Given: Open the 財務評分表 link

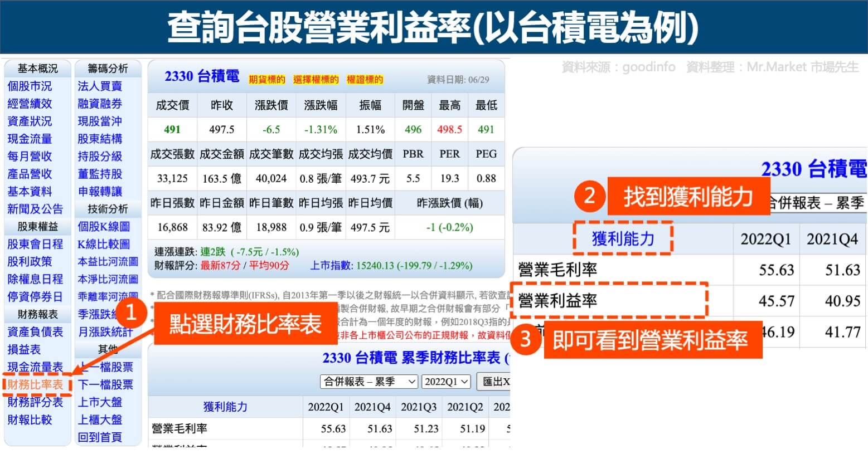Looking at the screenshot, I should tap(35, 402).
